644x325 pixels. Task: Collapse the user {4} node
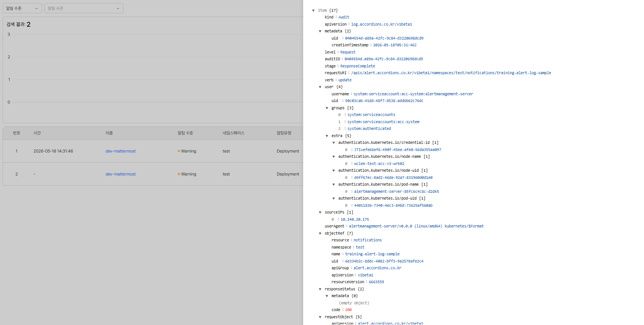tap(320, 87)
